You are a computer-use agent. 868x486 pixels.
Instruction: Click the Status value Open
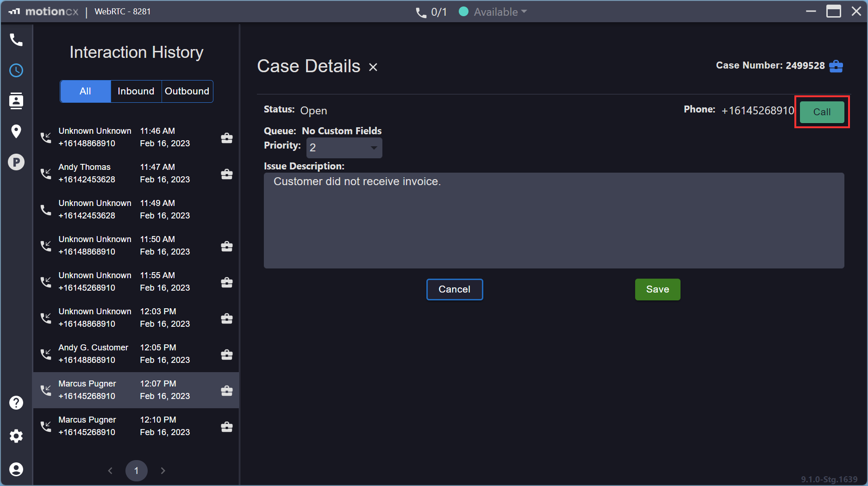313,111
